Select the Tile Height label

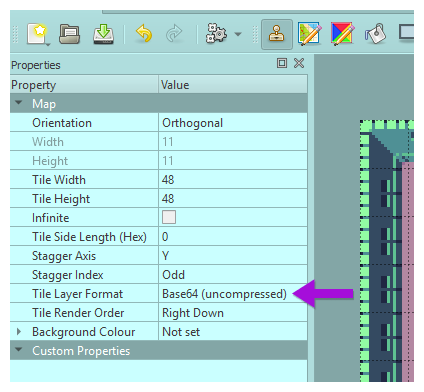(61, 199)
